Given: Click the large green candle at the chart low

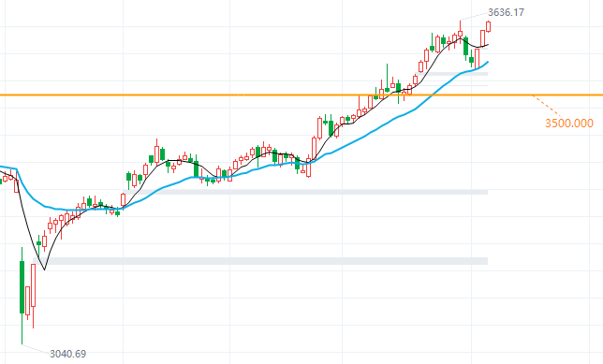Looking at the screenshot, I should (x=22, y=287).
